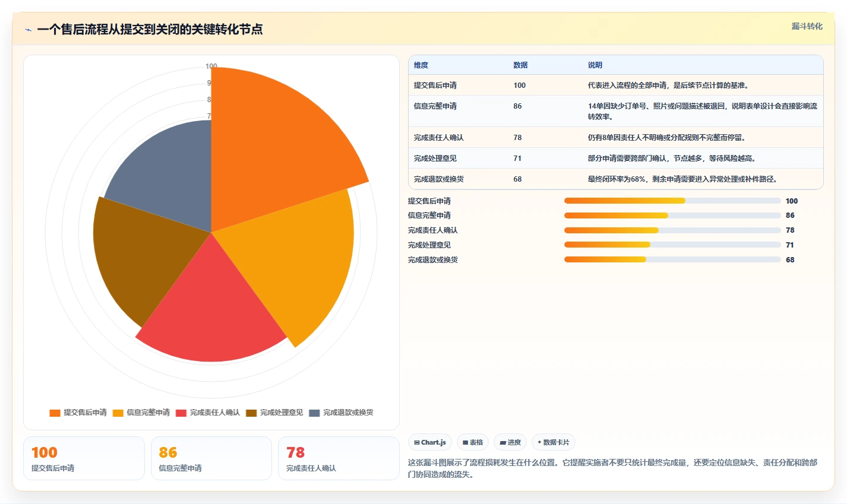Screen dimensions: 847x504
Task: Click the 数据 column header
Action: (521, 65)
